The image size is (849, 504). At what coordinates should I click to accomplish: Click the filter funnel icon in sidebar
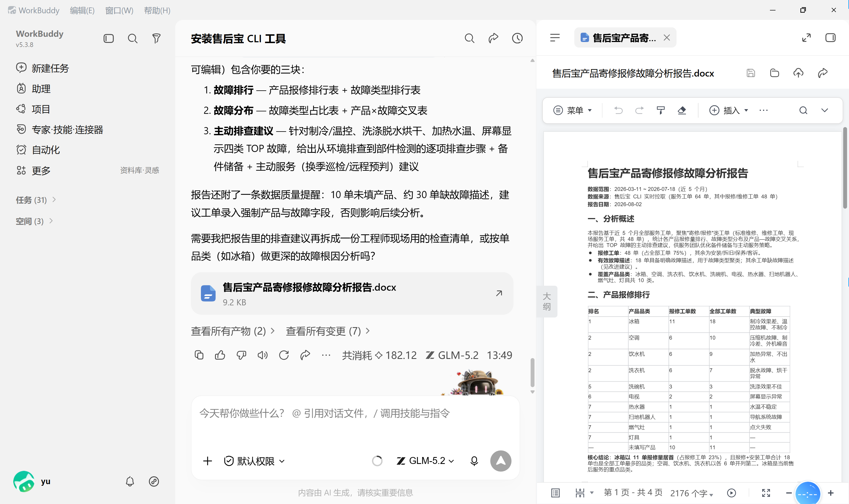pyautogui.click(x=156, y=38)
